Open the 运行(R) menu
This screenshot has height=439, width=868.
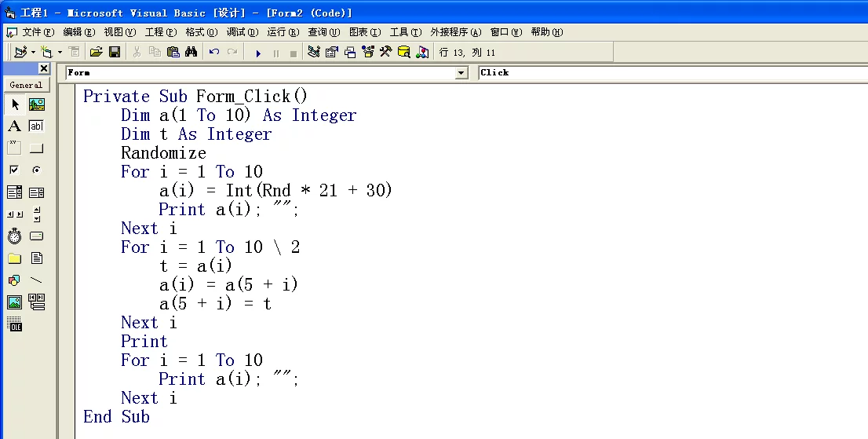pos(283,32)
